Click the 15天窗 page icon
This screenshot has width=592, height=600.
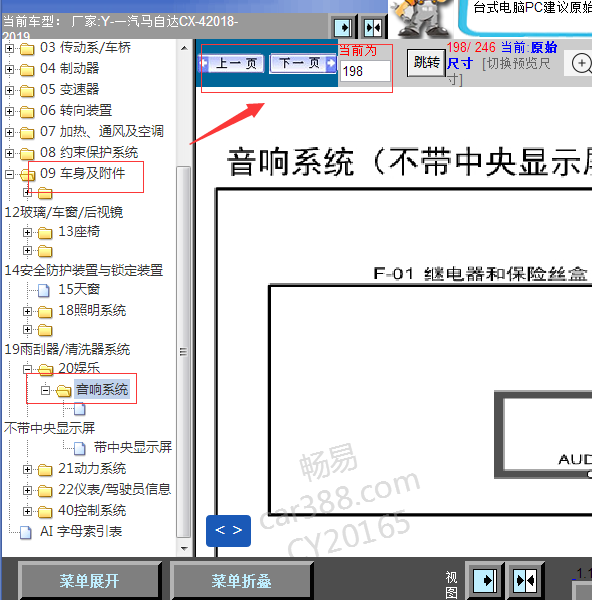point(44,291)
